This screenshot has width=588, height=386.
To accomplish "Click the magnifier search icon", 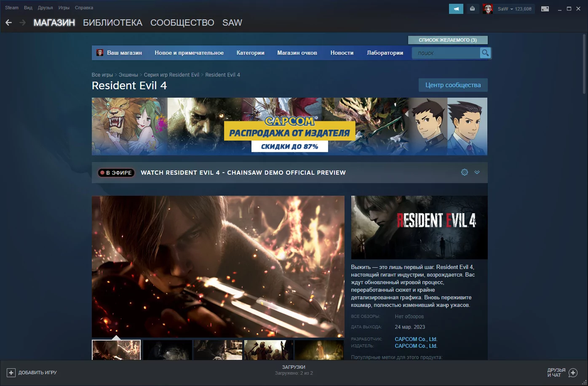I will point(485,53).
